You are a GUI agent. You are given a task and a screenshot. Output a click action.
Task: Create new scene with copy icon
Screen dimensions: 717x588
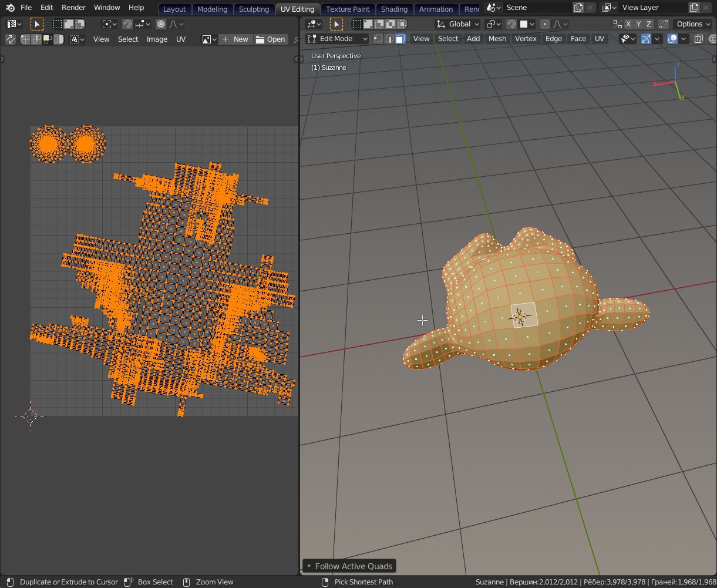[x=578, y=8]
